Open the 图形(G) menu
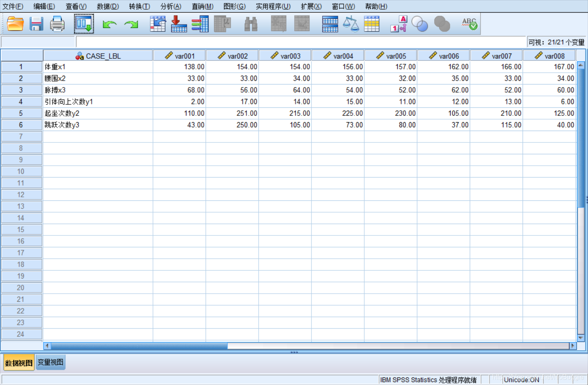Viewport: 588px width, 385px height. 234,6
